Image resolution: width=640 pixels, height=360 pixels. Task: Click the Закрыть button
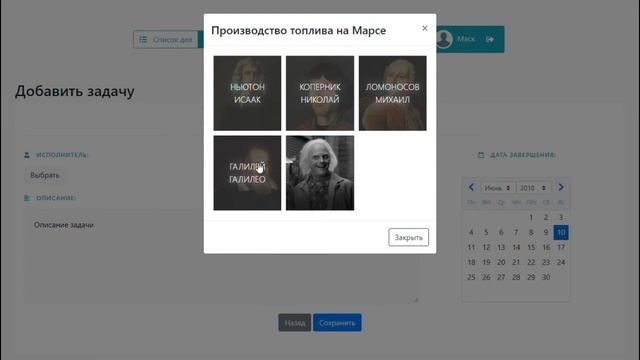coord(408,237)
